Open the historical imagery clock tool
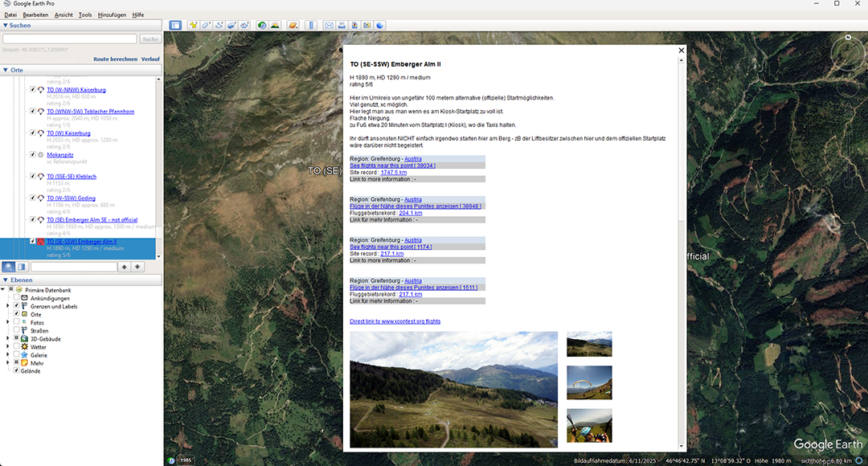Screen dimensions: 868x466 (x=262, y=25)
